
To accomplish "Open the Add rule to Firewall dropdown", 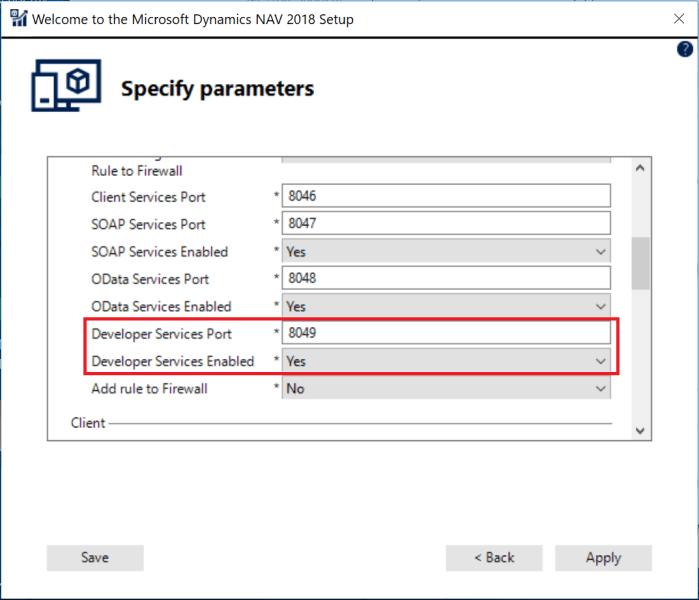I will click(446, 389).
